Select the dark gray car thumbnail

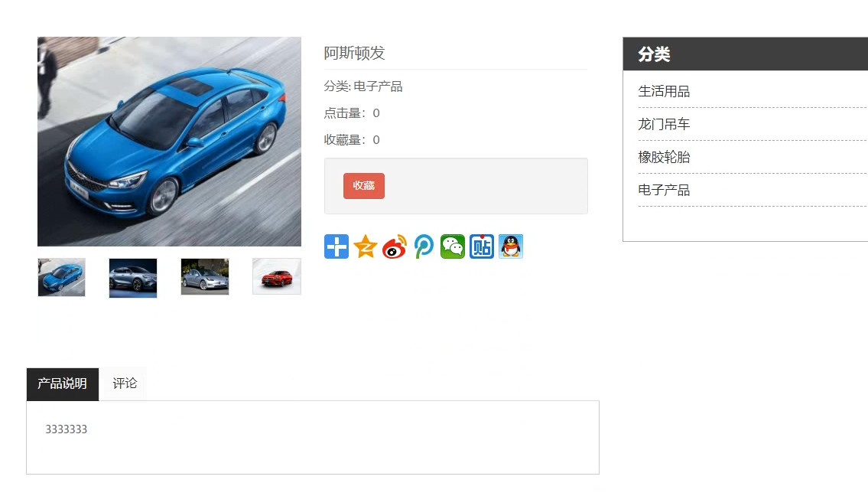(x=133, y=278)
